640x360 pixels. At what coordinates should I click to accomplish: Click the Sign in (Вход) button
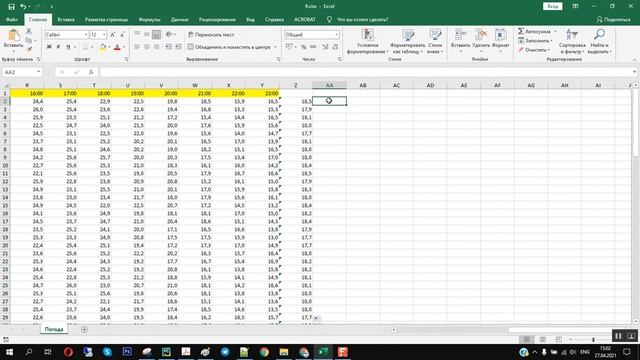(553, 7)
